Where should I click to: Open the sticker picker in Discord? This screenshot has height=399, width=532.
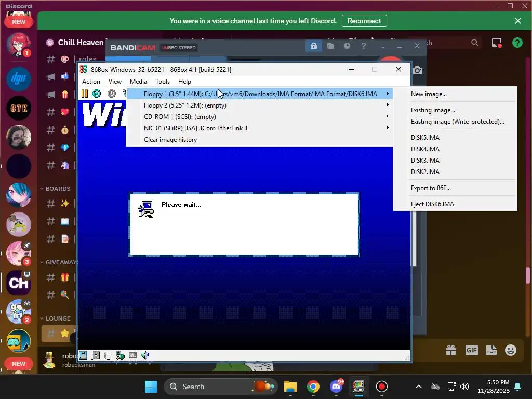(491, 350)
